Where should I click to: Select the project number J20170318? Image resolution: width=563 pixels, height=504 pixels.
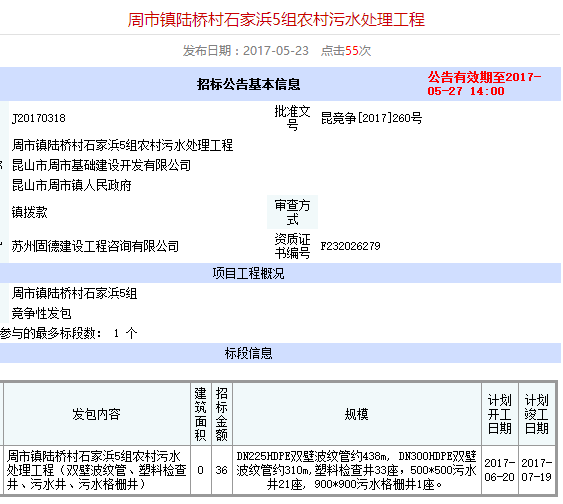(x=39, y=118)
